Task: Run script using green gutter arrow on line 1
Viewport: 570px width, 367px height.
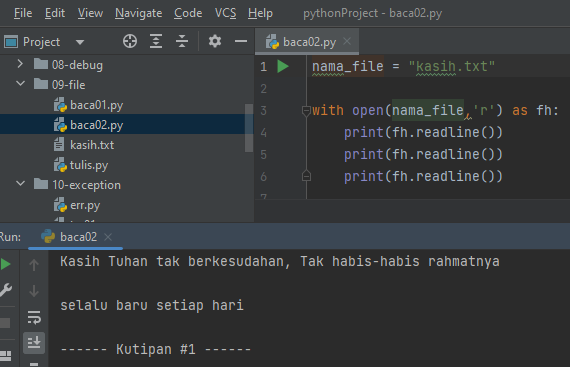Action: point(283,66)
